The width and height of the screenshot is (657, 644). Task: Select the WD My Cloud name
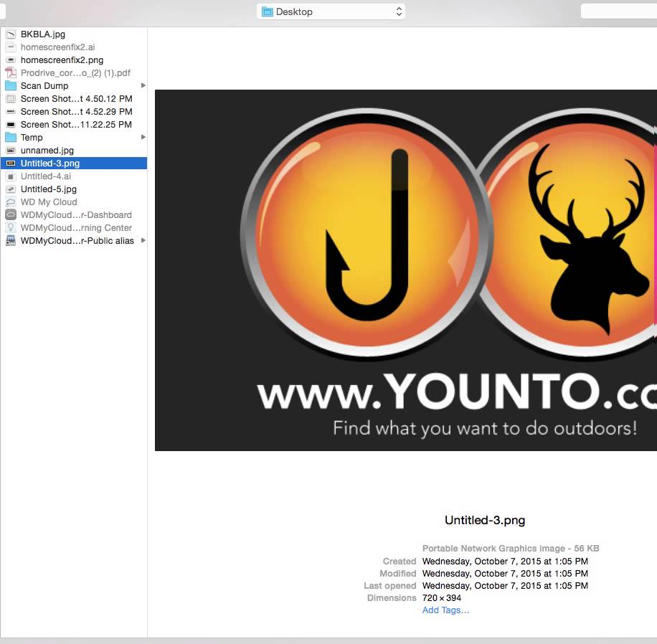point(49,202)
